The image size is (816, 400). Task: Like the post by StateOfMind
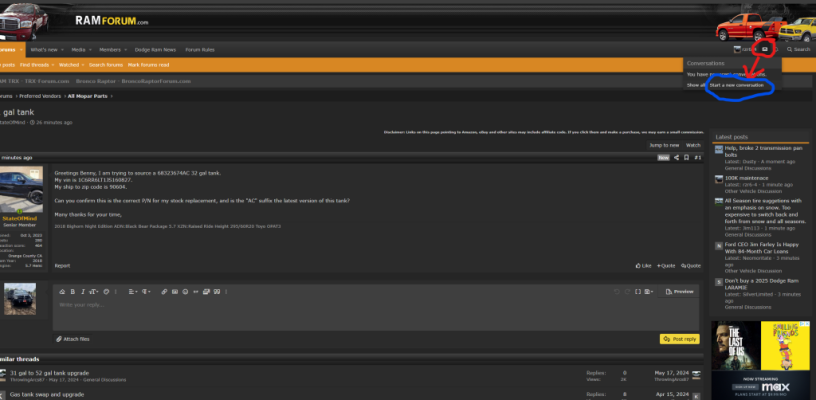point(644,266)
